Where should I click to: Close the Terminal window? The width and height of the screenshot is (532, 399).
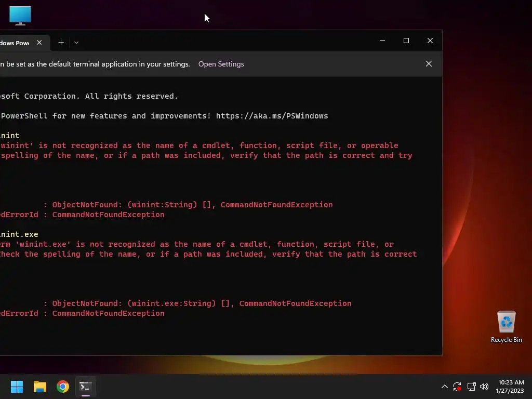(430, 41)
